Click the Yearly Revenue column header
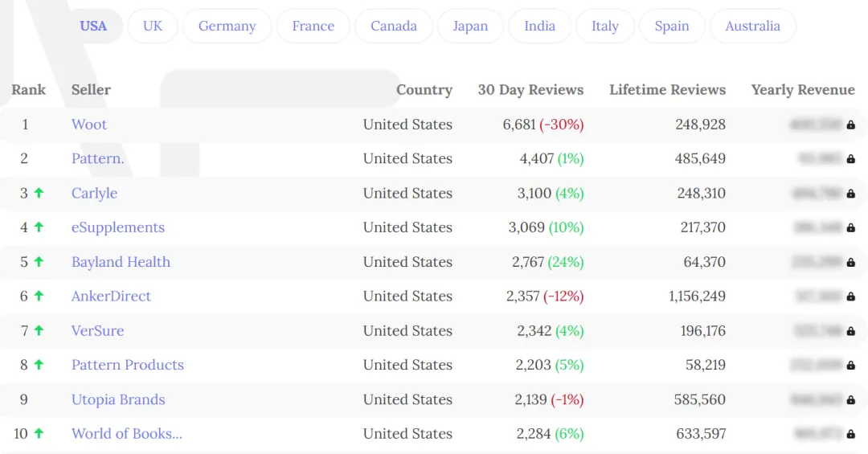 pos(803,90)
